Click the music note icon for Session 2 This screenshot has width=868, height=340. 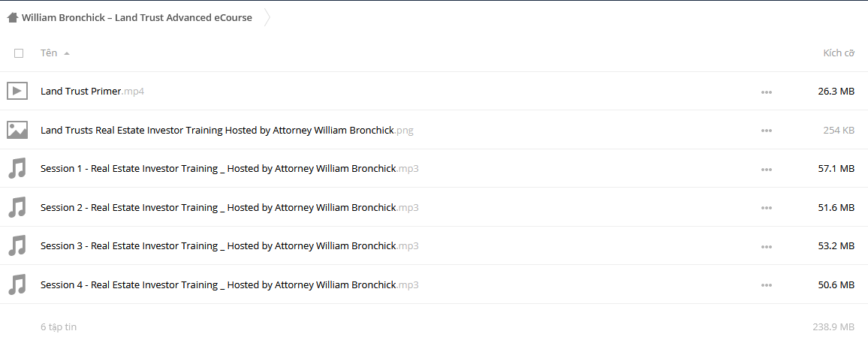17,207
